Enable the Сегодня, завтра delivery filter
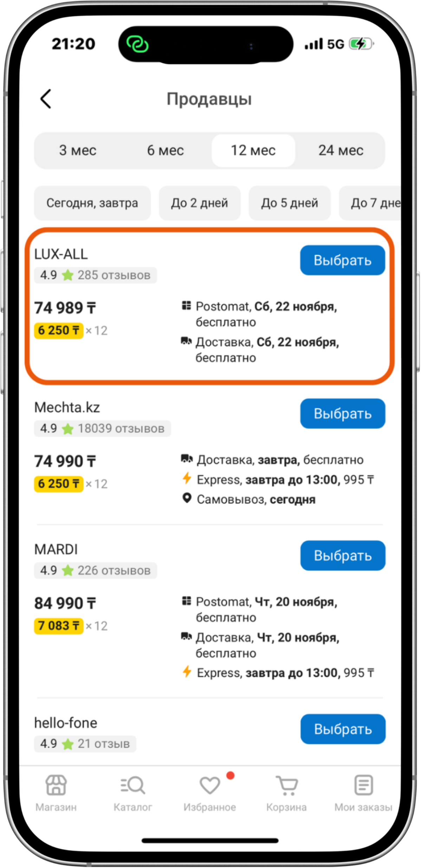Screen dimensions: 421x868 pyautogui.click(x=92, y=203)
